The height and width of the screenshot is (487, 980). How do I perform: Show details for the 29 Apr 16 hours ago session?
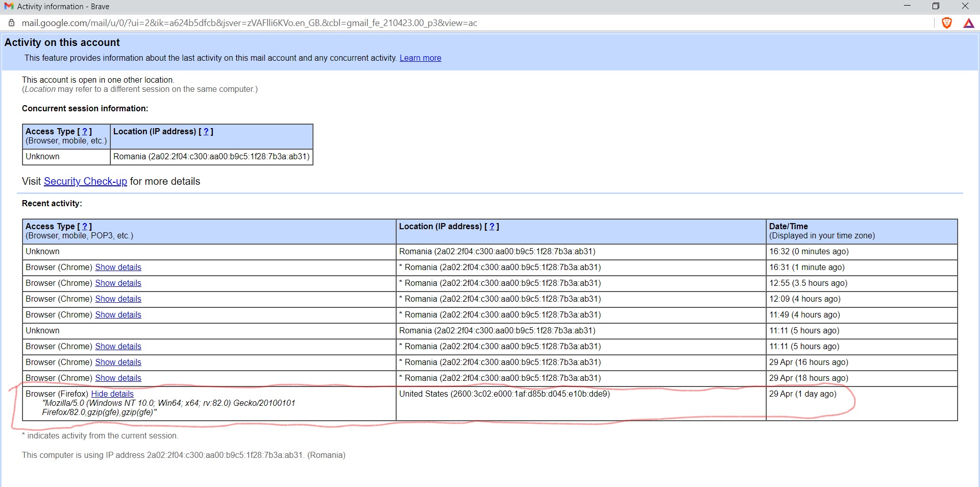point(118,362)
